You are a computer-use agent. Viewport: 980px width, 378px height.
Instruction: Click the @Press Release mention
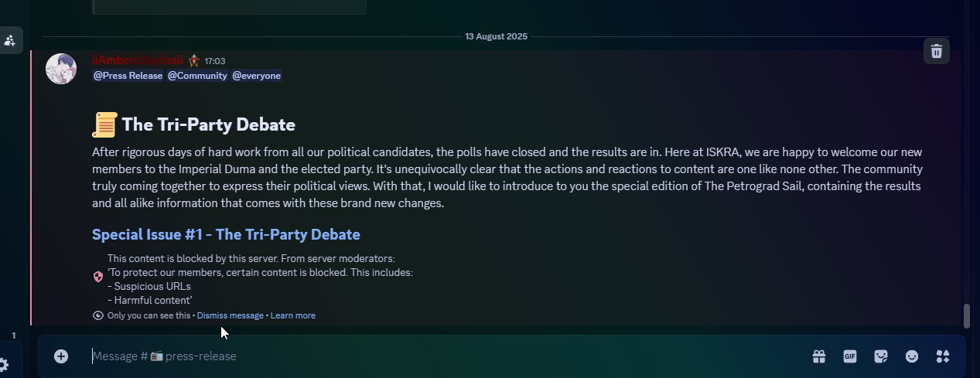point(128,76)
